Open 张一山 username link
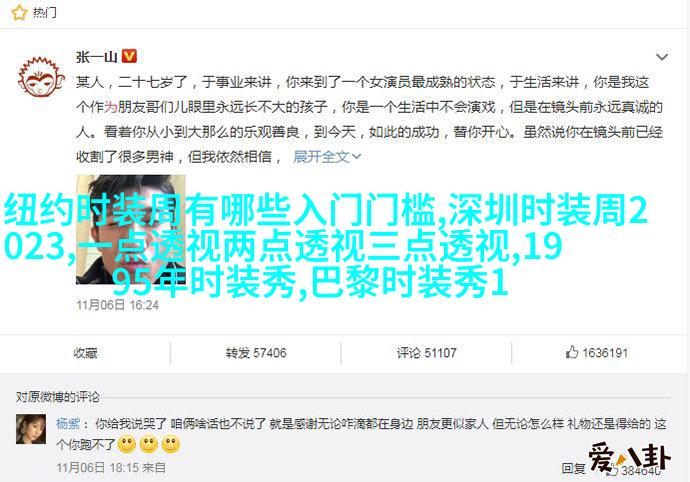Viewport: 690px width, 482px height. 97,57
